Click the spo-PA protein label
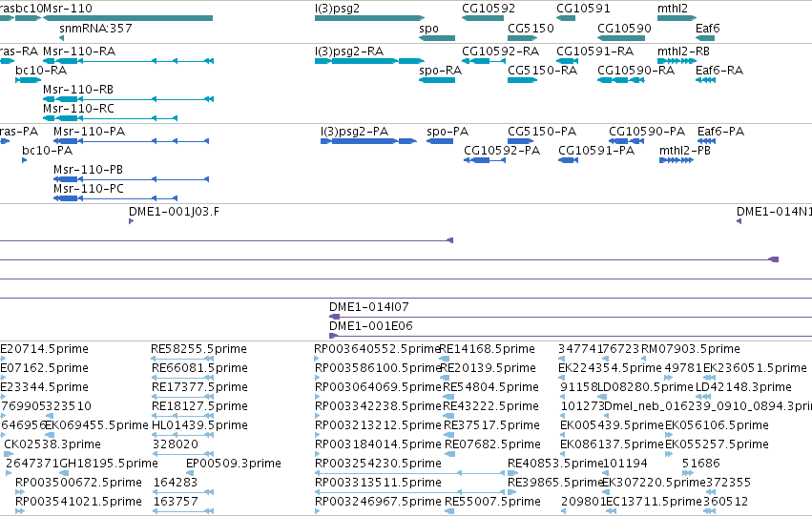Viewport: 812px width, 516px height. click(x=448, y=132)
